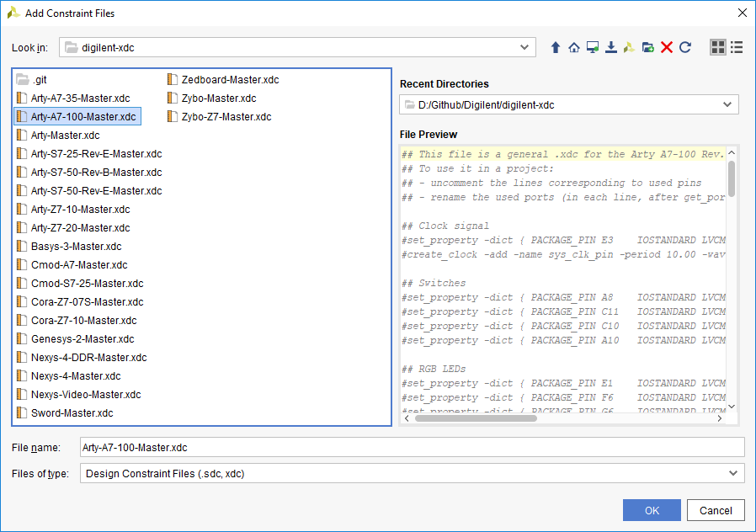This screenshot has height=532, width=756.
Task: Select Arty-Z7-10-Master.xdc file
Action: [x=73, y=209]
